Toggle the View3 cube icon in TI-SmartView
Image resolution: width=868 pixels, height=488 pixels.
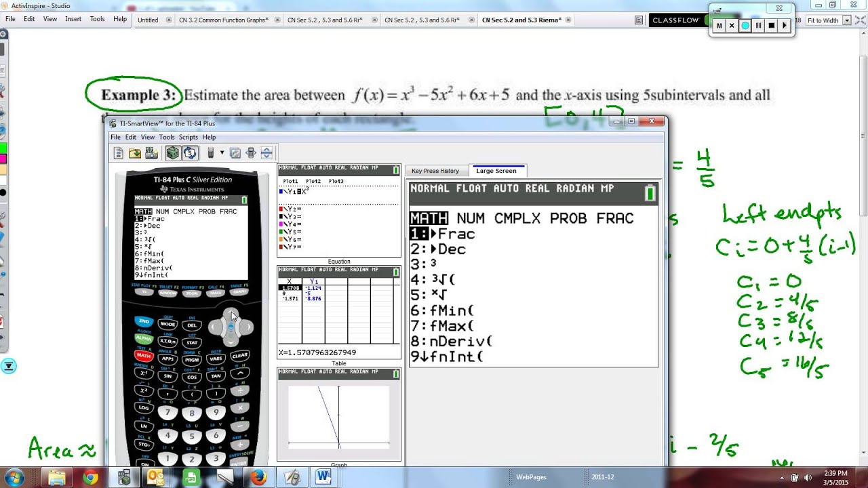(173, 153)
